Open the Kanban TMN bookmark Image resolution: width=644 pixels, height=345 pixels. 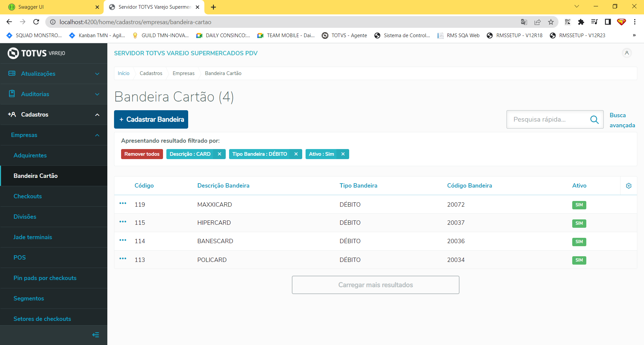tap(97, 36)
